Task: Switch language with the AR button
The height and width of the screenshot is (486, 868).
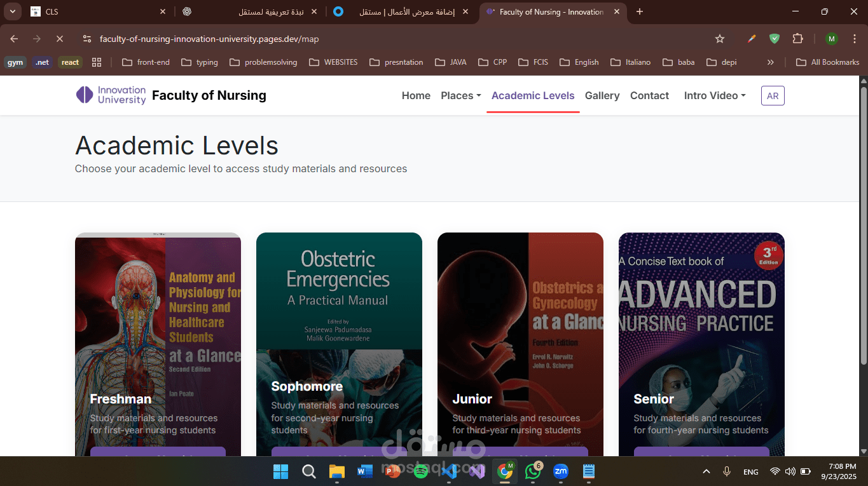Action: tap(773, 96)
